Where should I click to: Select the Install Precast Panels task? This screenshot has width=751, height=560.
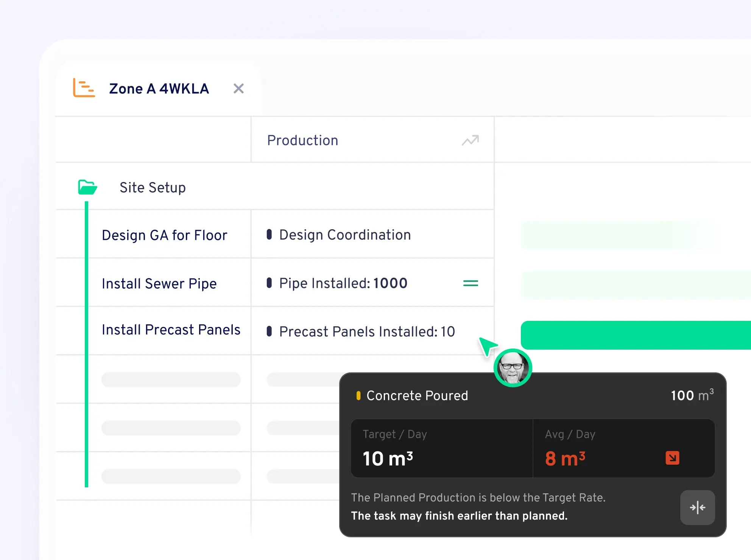171,330
